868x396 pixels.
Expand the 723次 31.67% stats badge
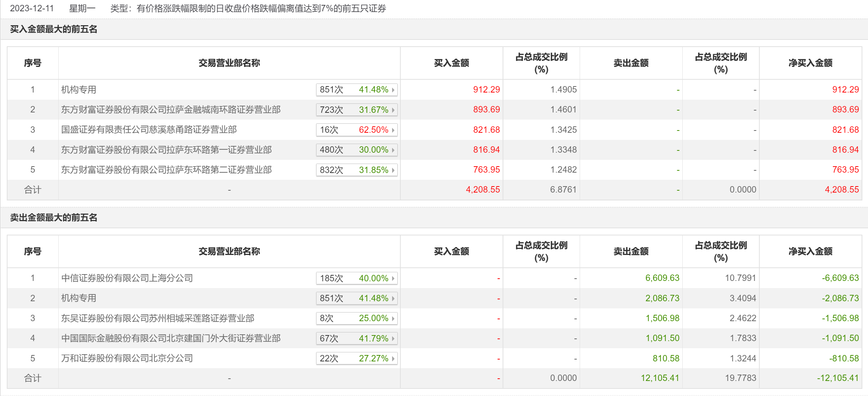(x=357, y=110)
